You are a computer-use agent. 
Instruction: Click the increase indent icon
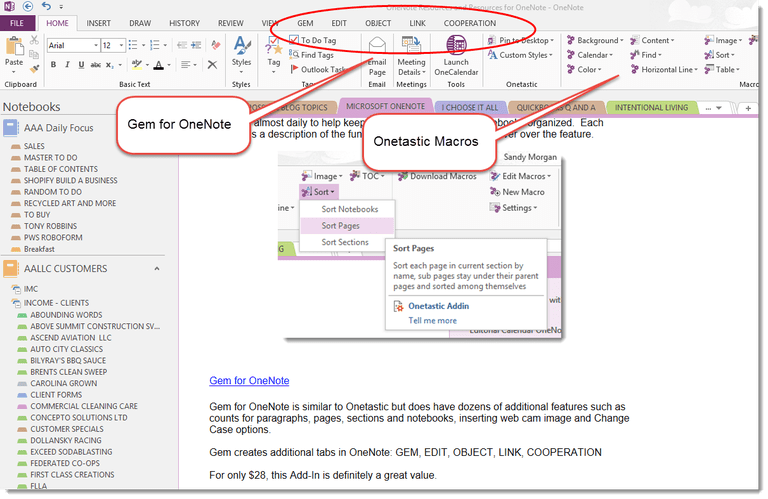196,46
